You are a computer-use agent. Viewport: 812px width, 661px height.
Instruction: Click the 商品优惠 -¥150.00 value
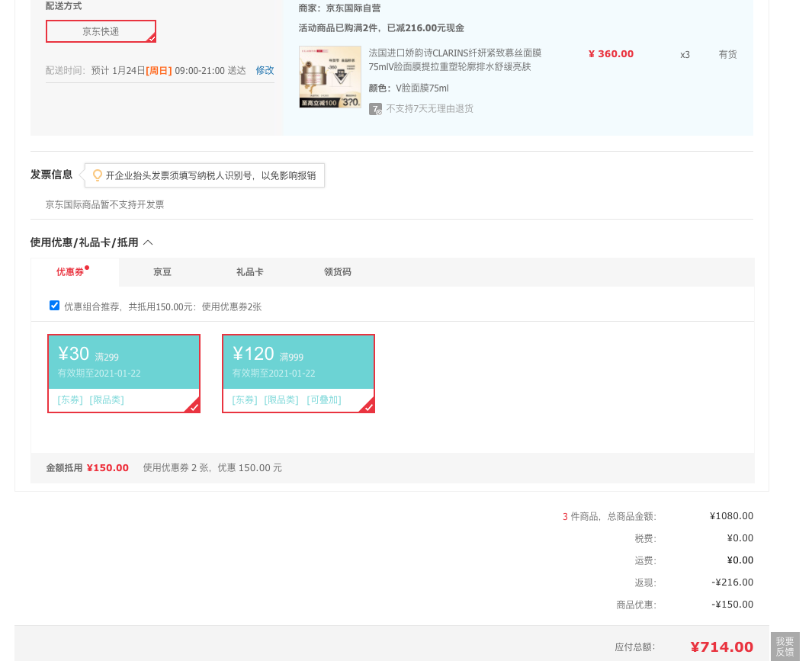[732, 605]
